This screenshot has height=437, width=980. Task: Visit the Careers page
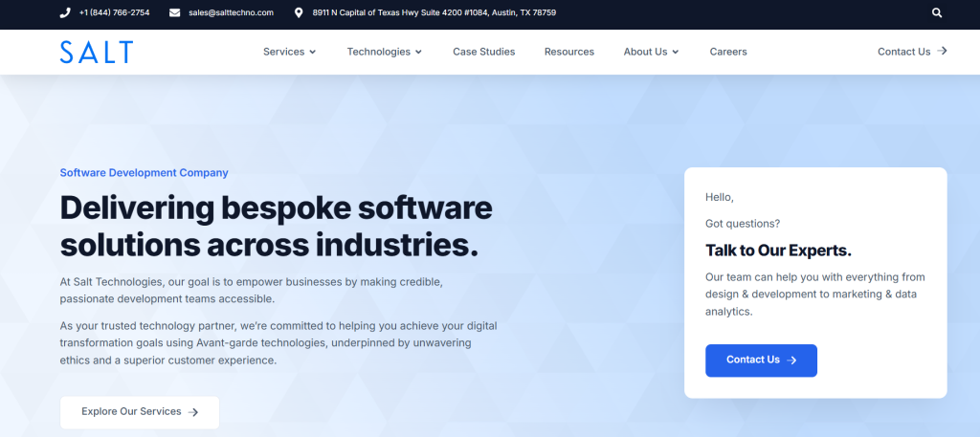(728, 52)
